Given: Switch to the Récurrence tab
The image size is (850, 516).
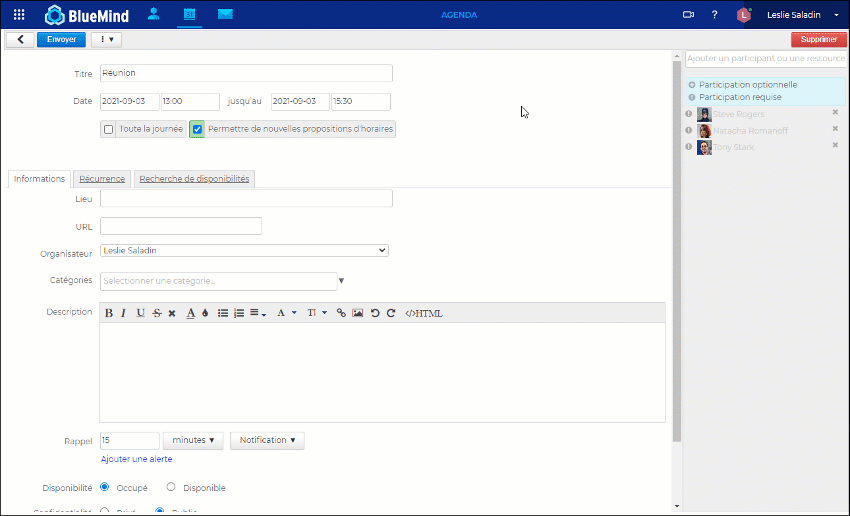Looking at the screenshot, I should point(102,179).
